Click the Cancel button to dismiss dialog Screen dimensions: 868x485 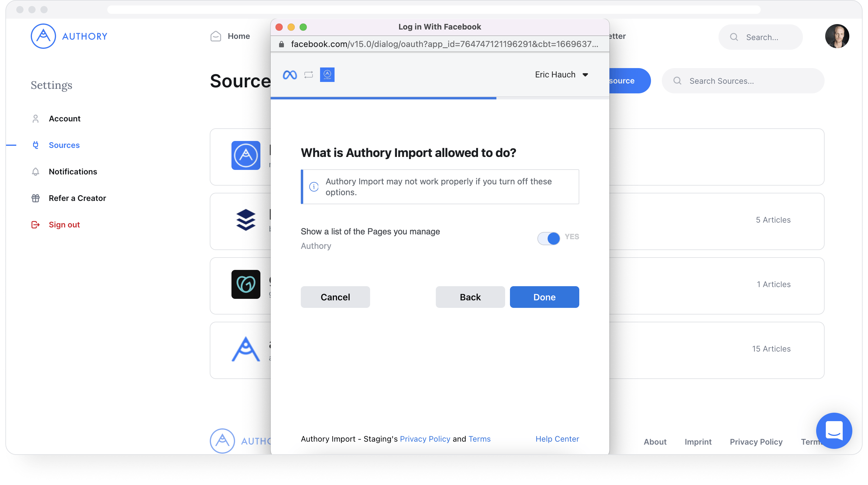(x=335, y=297)
